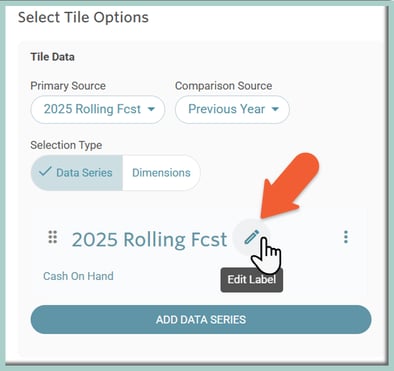394x371 pixels.
Task: Click the 2025 Rolling Fcst series title
Action: (149, 239)
